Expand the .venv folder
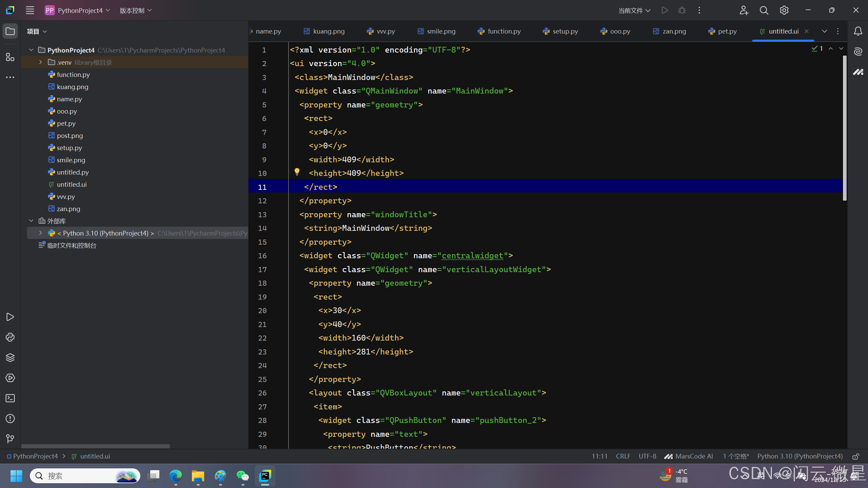Image resolution: width=868 pixels, height=488 pixels. (41, 62)
